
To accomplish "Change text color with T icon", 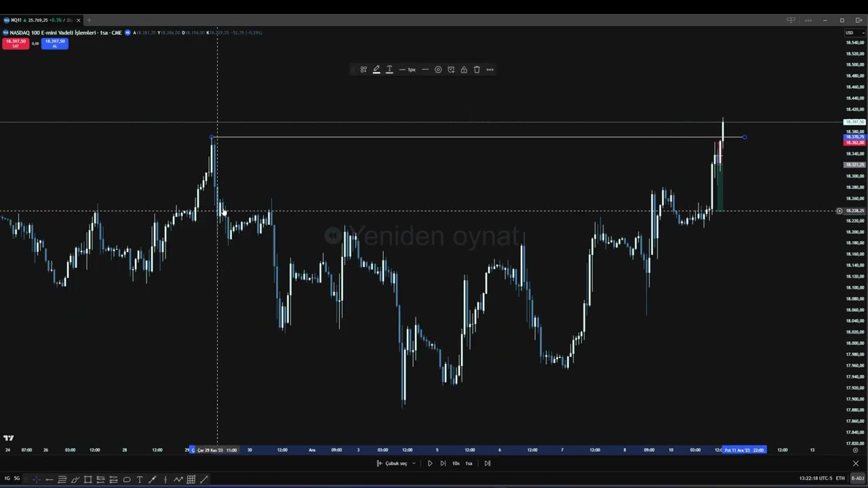I will click(x=389, y=70).
